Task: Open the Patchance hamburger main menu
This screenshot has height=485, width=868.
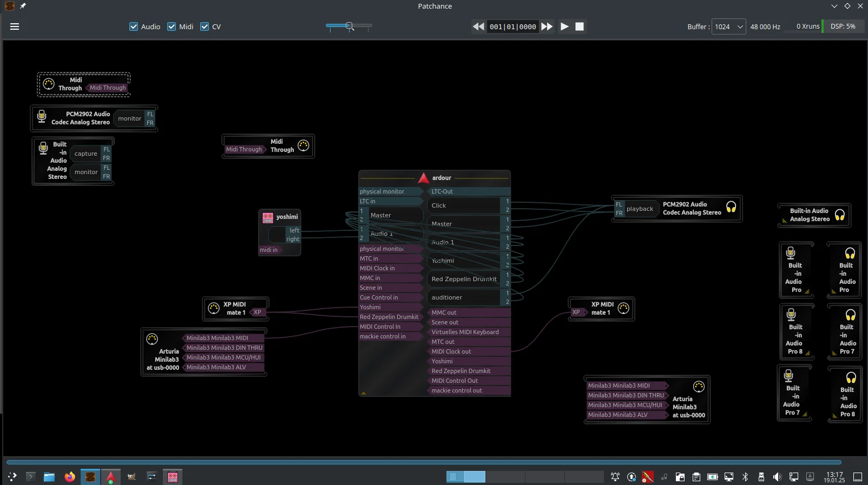Action: pyautogui.click(x=15, y=26)
